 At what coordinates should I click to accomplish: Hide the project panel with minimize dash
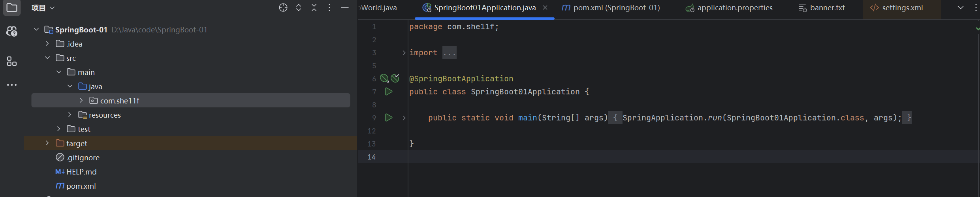[345, 8]
